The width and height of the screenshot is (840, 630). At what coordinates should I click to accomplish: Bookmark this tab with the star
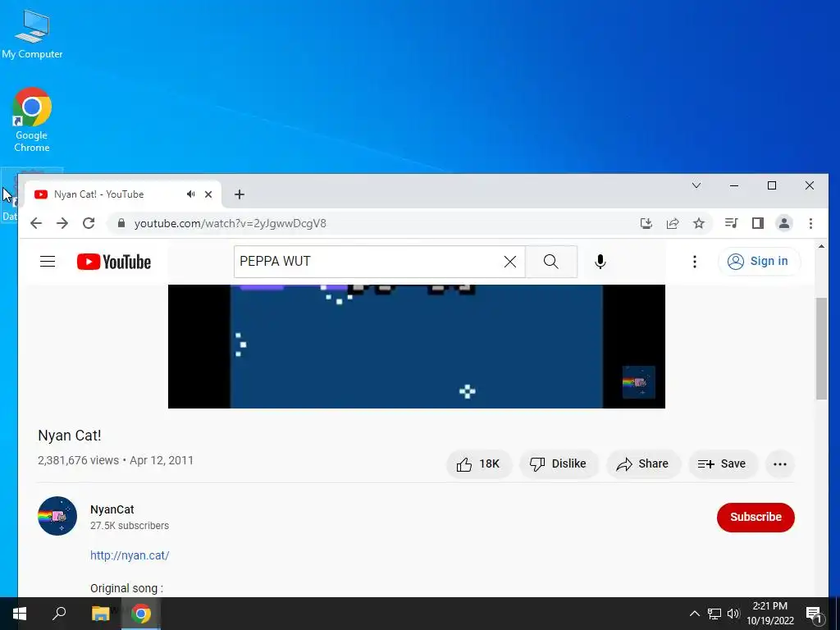pos(699,223)
